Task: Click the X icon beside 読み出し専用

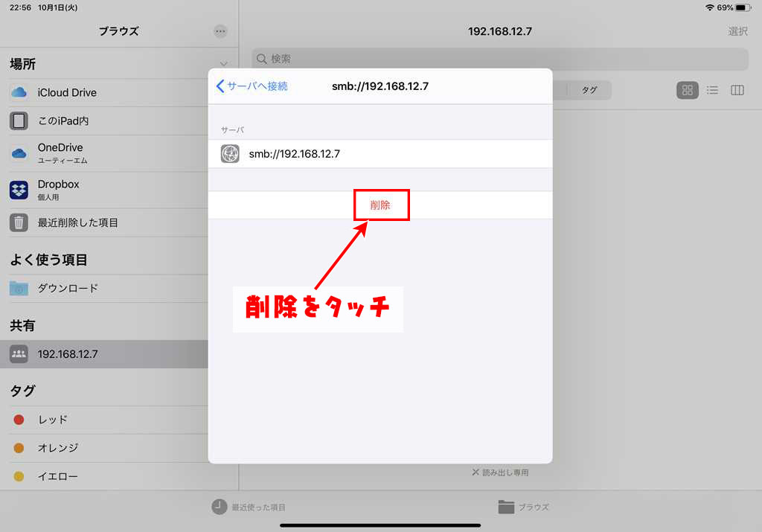Action: pos(476,472)
